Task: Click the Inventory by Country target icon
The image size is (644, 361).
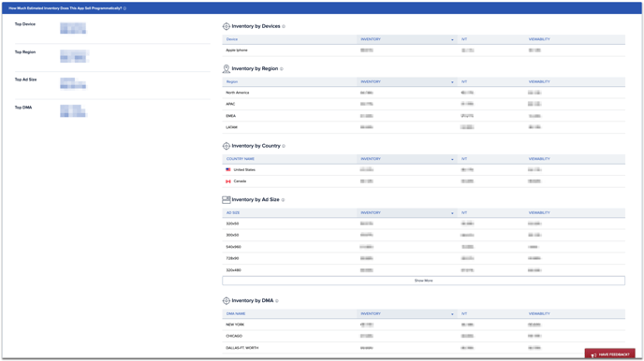Action: point(226,146)
